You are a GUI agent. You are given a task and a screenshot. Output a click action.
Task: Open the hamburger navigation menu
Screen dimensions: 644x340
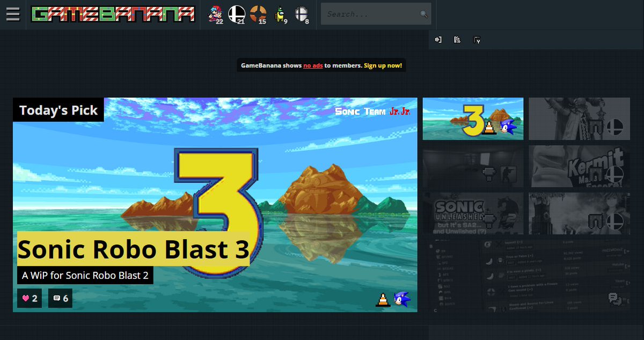pos(13,15)
